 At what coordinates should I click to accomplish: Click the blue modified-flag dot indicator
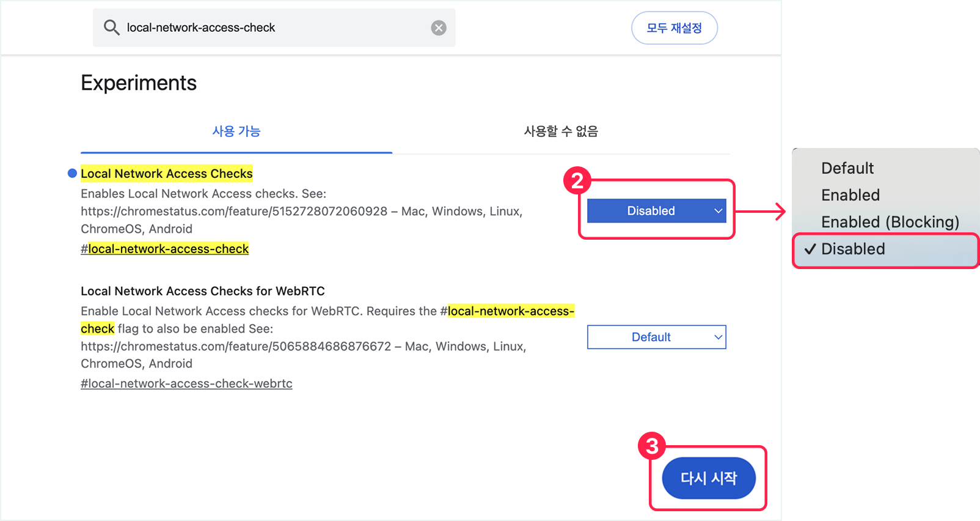72,174
